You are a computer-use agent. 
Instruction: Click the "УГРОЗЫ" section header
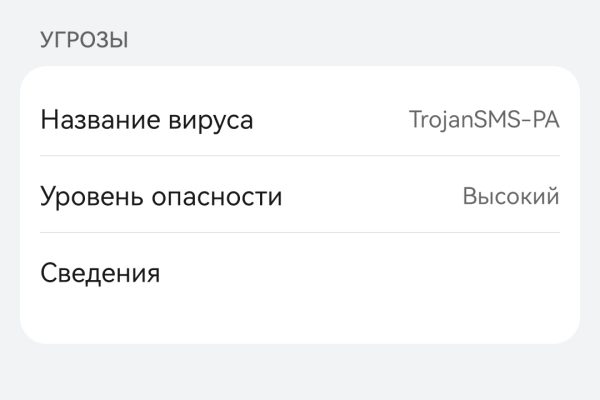click(84, 41)
